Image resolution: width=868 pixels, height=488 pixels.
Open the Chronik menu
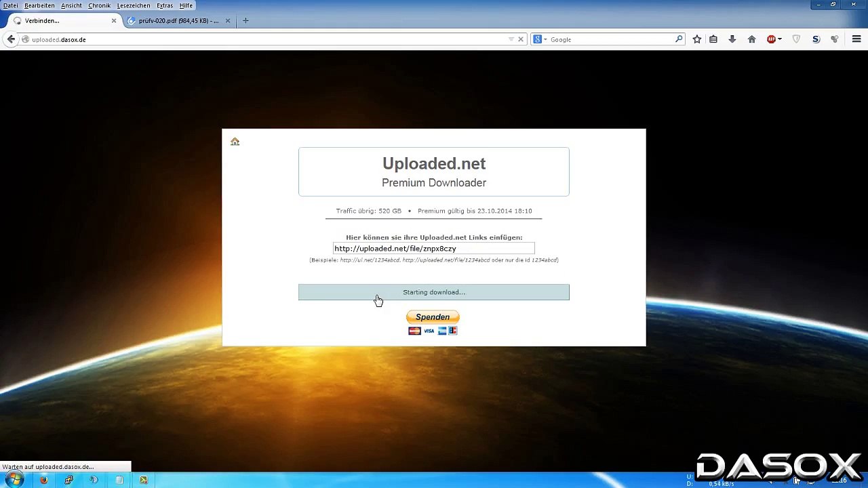tap(99, 5)
